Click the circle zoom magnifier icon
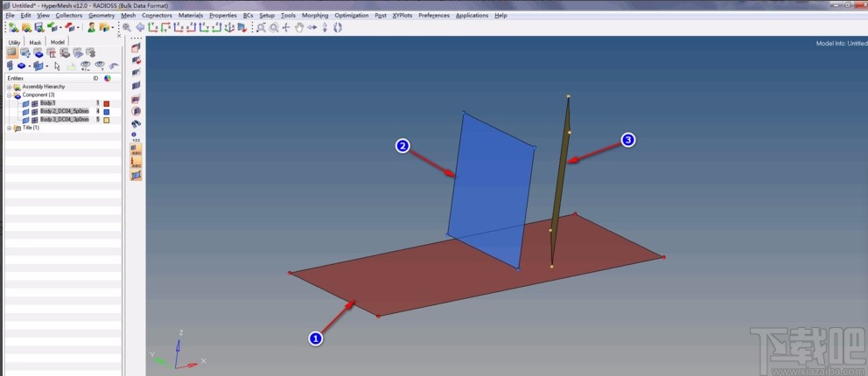 point(274,28)
